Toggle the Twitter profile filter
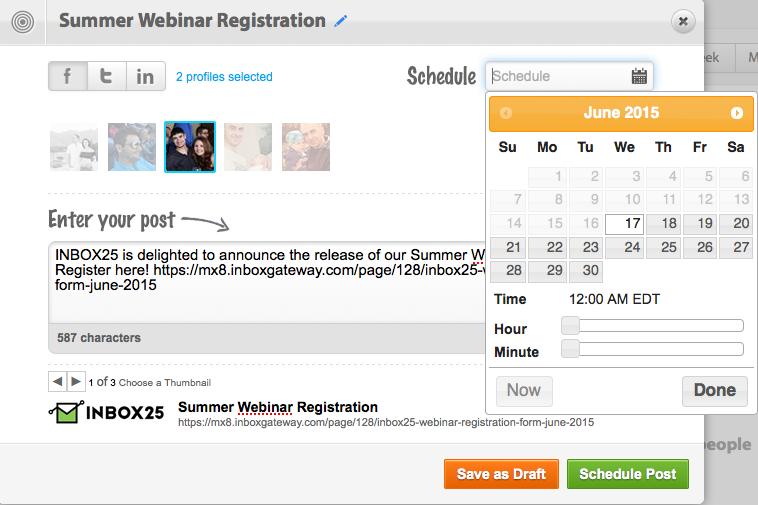758x505 pixels. point(107,76)
